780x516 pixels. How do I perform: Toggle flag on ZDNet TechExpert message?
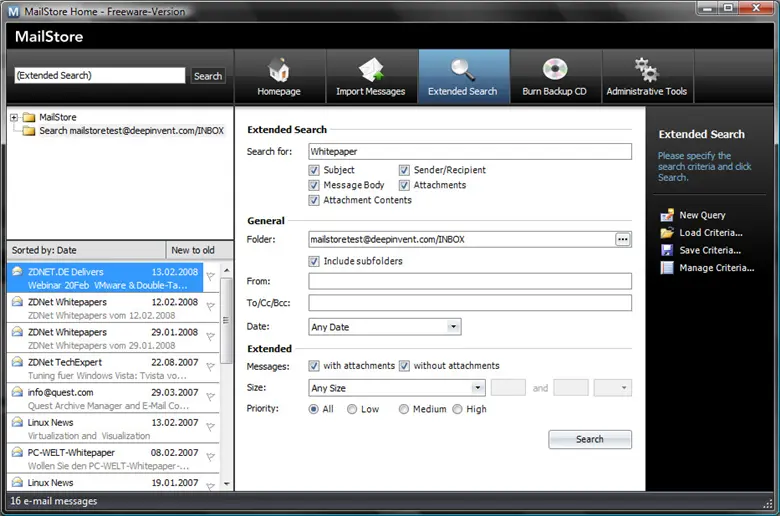tap(211, 367)
